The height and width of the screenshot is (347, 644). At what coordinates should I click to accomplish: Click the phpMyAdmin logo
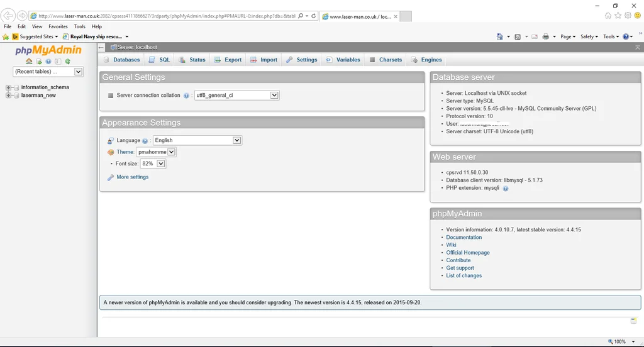pos(48,50)
